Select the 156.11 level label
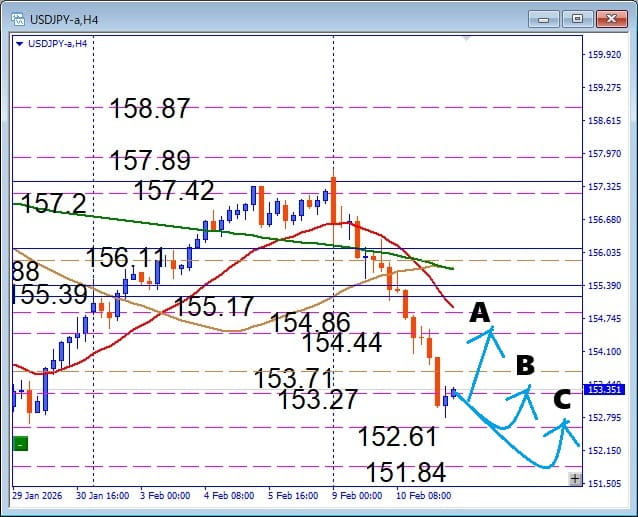The image size is (638, 517). tap(126, 257)
